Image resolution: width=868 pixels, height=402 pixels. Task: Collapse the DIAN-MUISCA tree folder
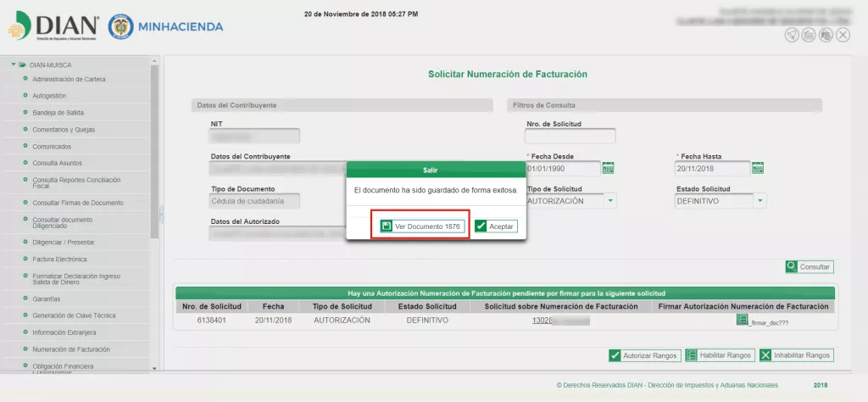click(x=14, y=64)
